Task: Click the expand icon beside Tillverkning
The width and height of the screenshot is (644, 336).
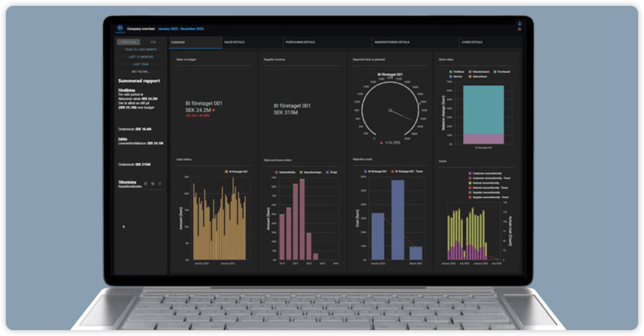Action: click(x=160, y=183)
